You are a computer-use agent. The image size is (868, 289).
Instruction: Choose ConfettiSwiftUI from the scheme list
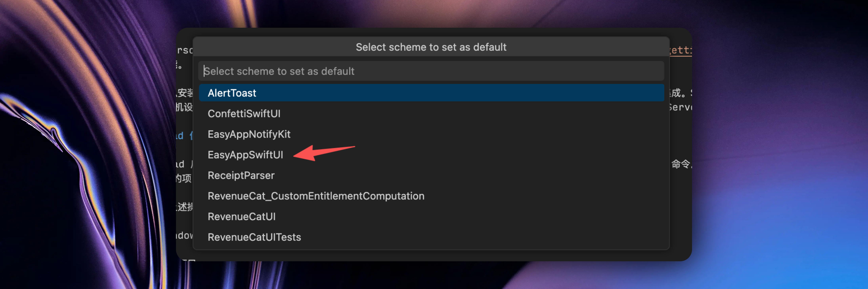coord(244,114)
